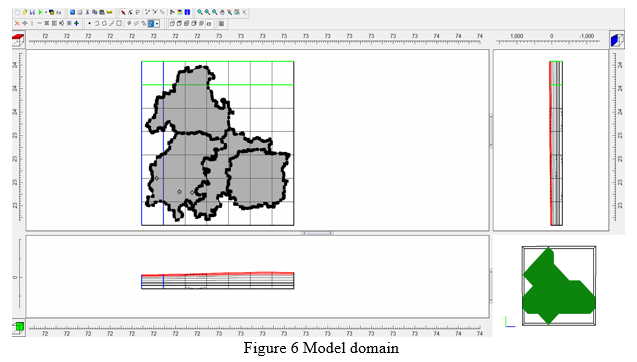Click the blue information icon
The height and width of the screenshot is (362, 637).
tap(187, 12)
